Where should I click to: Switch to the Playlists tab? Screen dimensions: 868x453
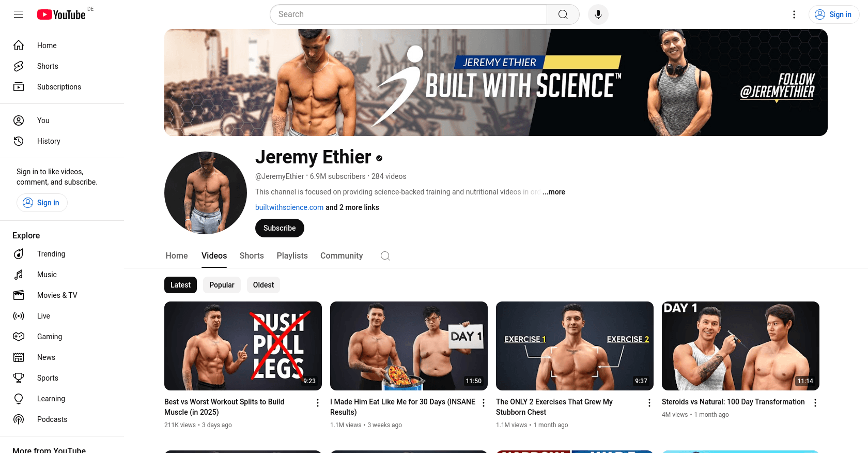[292, 256]
